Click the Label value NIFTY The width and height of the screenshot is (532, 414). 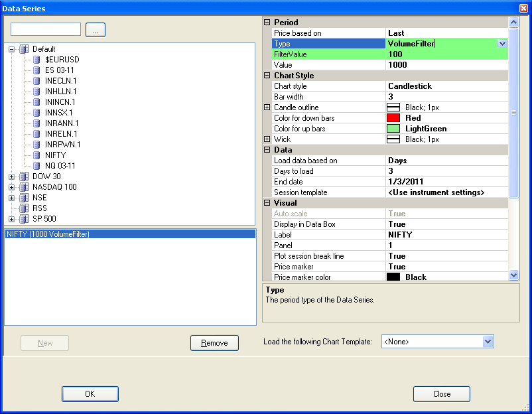tap(447, 235)
